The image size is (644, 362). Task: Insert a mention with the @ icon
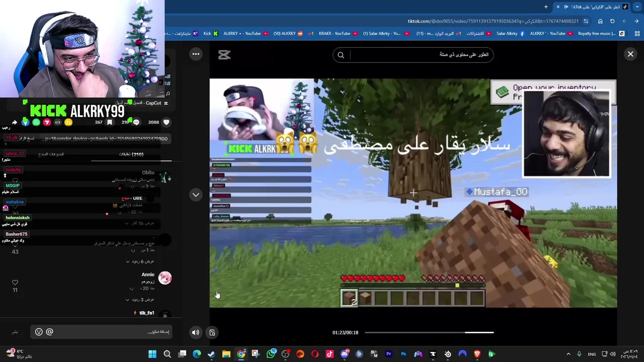(49, 332)
